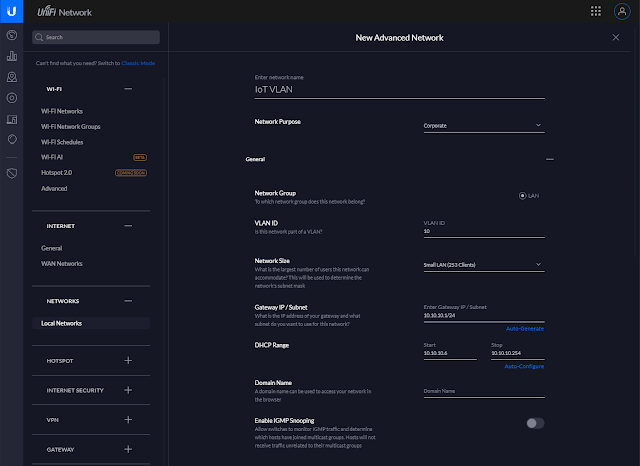Viewport: 640px width, 466px height.
Task: Open Wi-Fi AI settings
Action: pyautogui.click(x=52, y=157)
